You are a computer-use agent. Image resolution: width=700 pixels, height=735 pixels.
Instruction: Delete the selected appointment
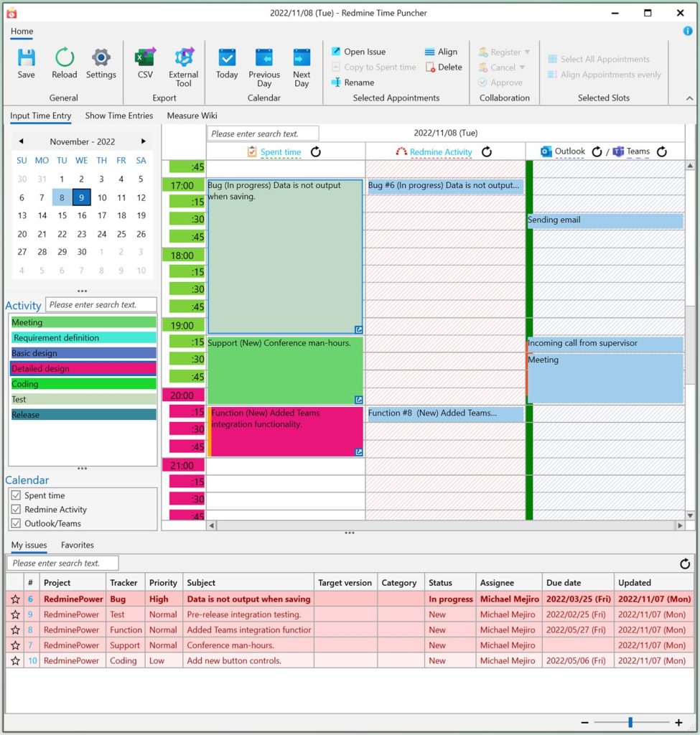tap(444, 67)
